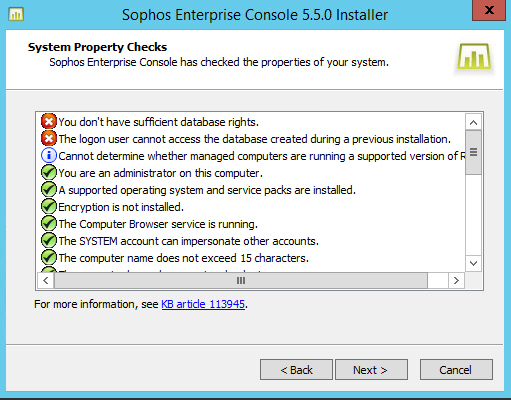Click the blue info icon beside managed computers message

[x=49, y=155]
